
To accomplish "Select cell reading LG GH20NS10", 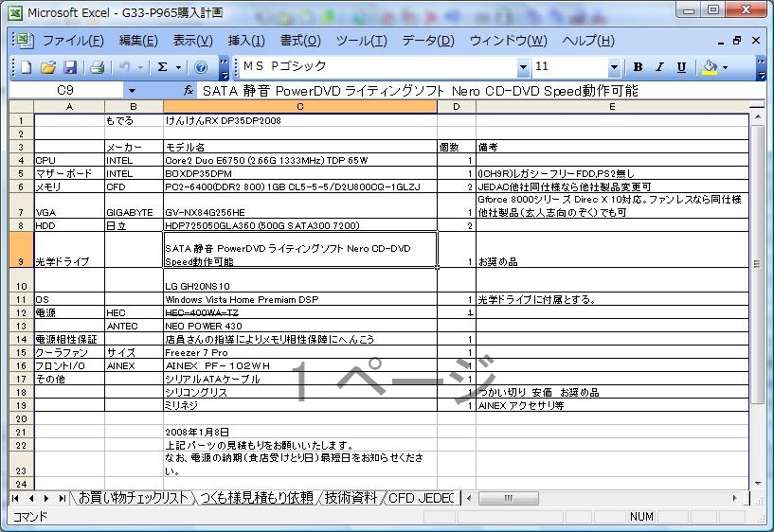I will [x=300, y=280].
